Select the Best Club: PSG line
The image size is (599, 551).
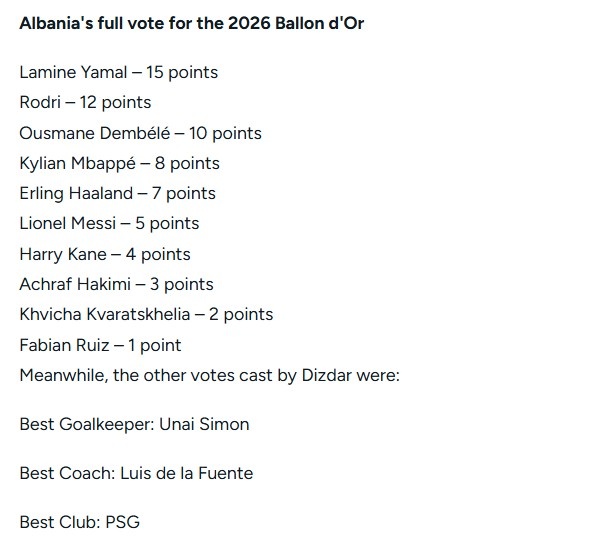click(79, 522)
